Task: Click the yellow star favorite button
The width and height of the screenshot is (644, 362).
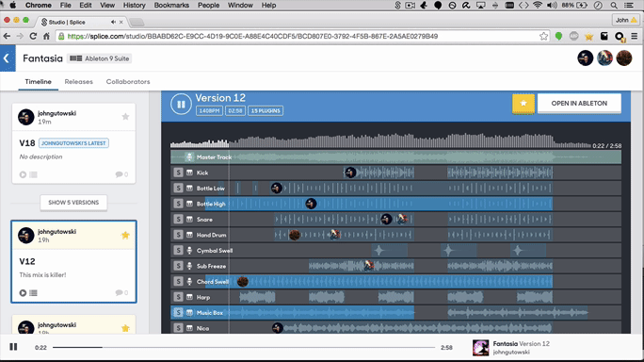Action: tap(523, 104)
